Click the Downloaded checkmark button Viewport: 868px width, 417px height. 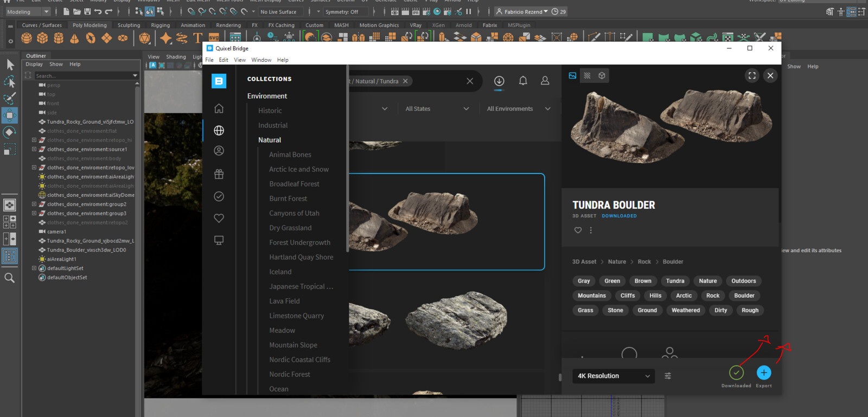[736, 373]
